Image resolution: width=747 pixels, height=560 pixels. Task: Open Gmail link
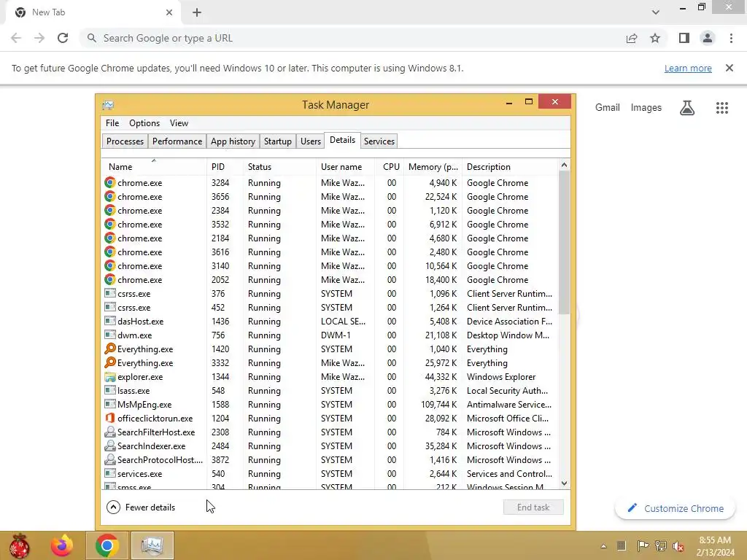tap(608, 108)
